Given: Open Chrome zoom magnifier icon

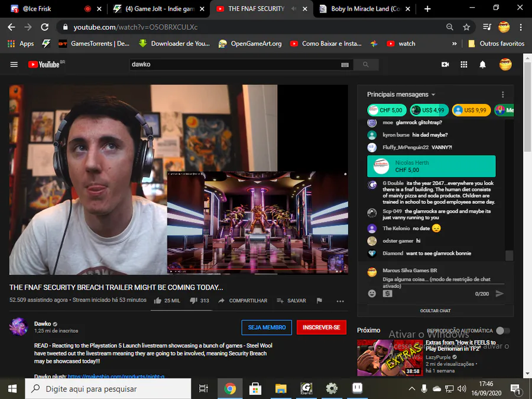Looking at the screenshot, I should [x=450, y=27].
